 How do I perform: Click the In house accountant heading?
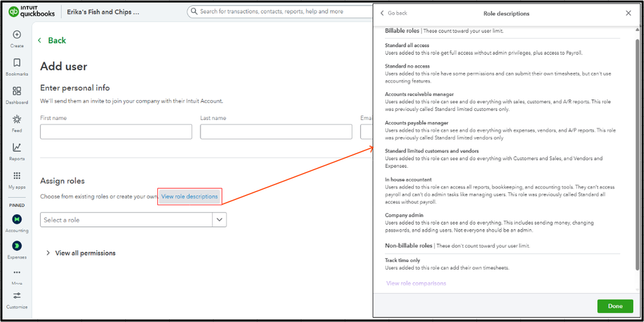pos(408,179)
